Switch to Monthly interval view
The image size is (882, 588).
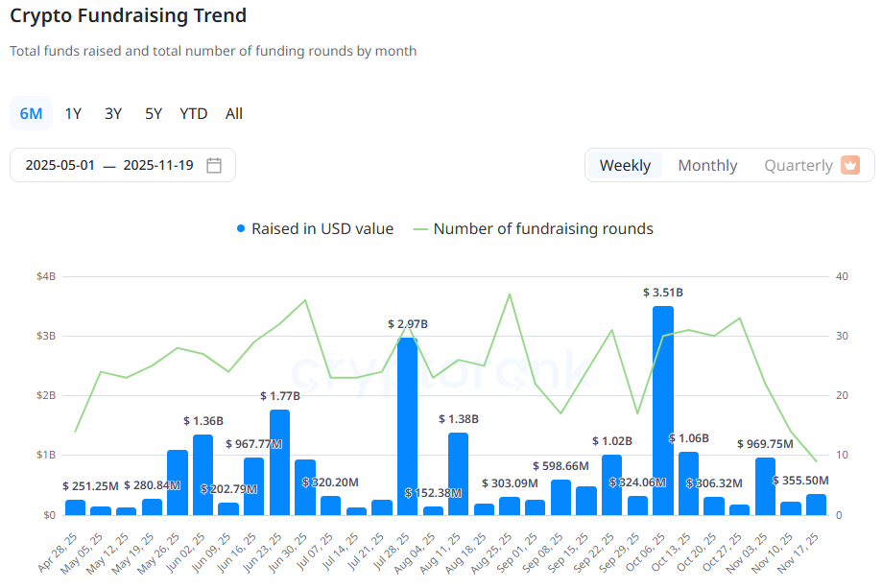(707, 165)
